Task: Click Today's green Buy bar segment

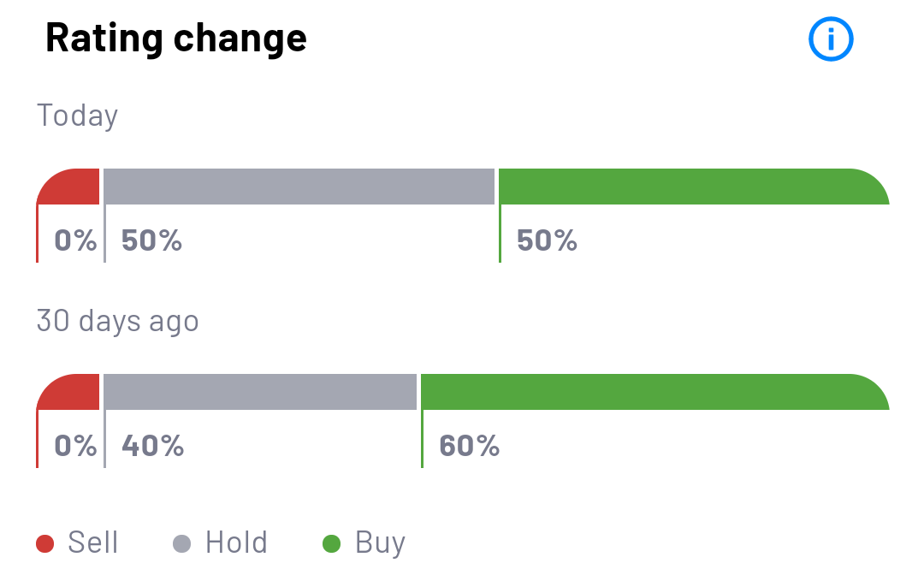Action: click(691, 187)
